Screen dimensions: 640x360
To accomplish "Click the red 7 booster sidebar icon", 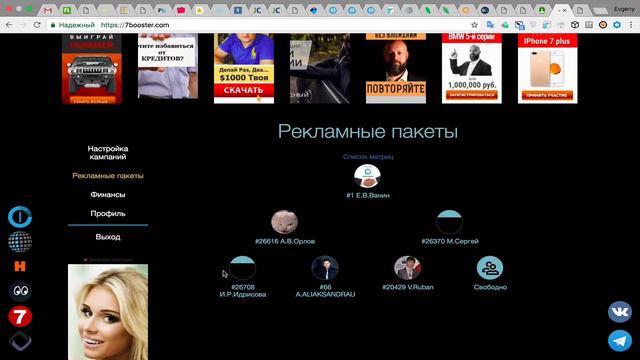I will (20, 316).
